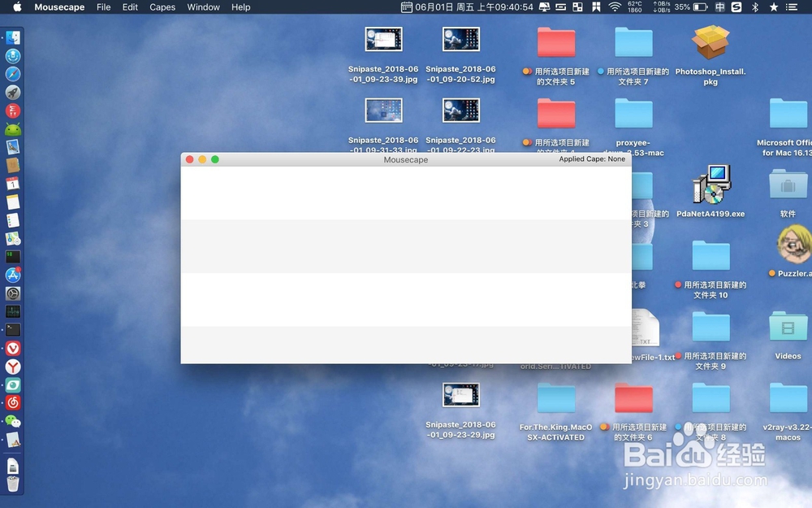Open the Apple menu

click(x=17, y=7)
